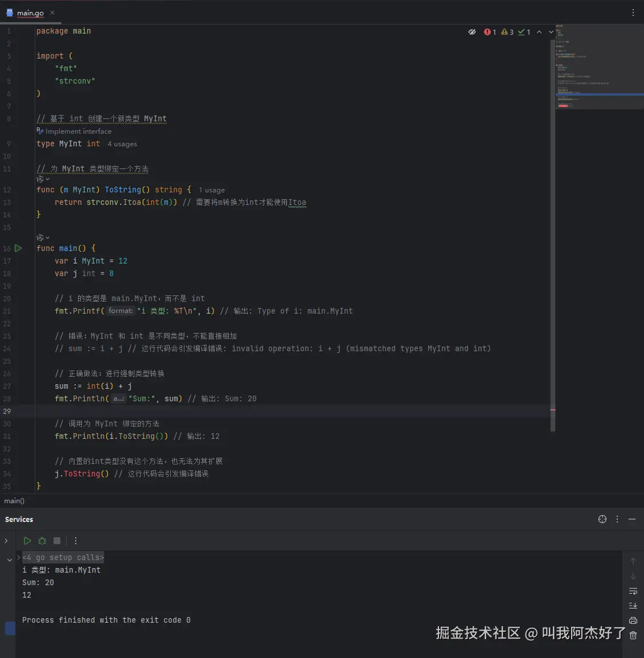Click the 1 usage hint for ToString
The width and height of the screenshot is (644, 658).
(x=212, y=190)
